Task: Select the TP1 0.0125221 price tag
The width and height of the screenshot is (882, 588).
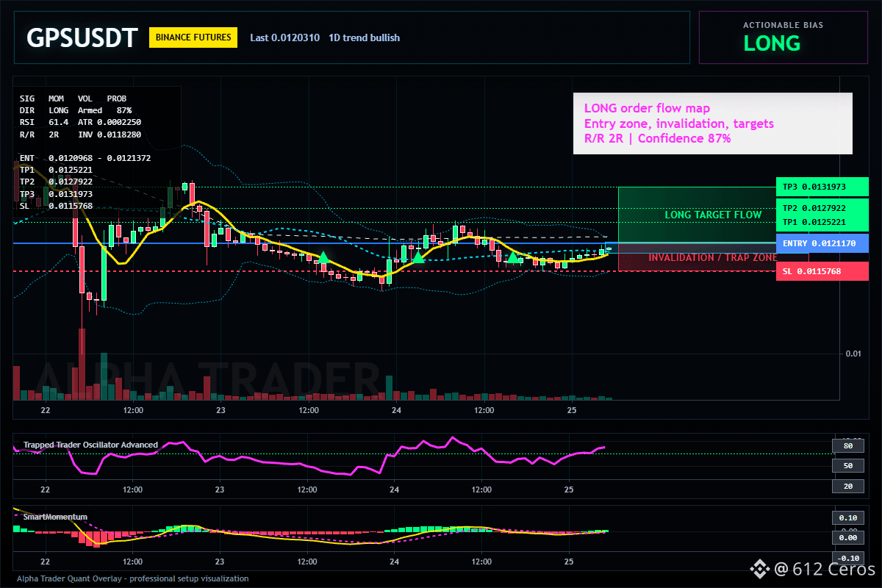Action: pyautogui.click(x=822, y=222)
